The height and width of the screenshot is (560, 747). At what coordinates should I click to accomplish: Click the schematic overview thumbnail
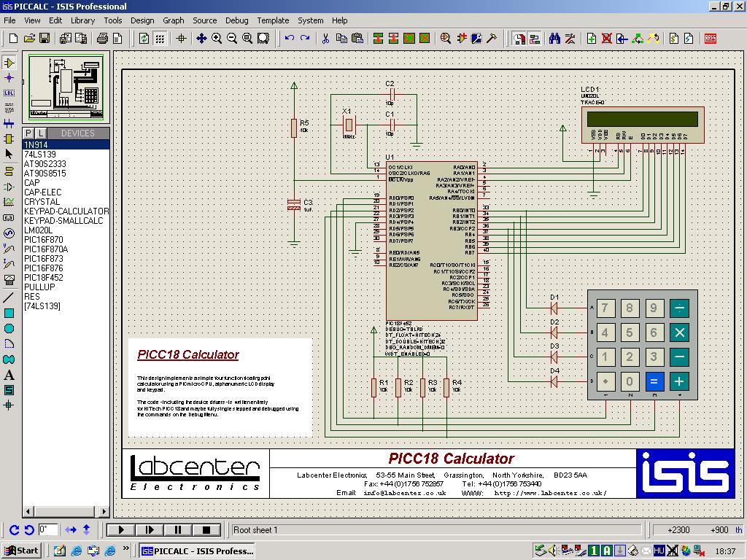(x=66, y=87)
